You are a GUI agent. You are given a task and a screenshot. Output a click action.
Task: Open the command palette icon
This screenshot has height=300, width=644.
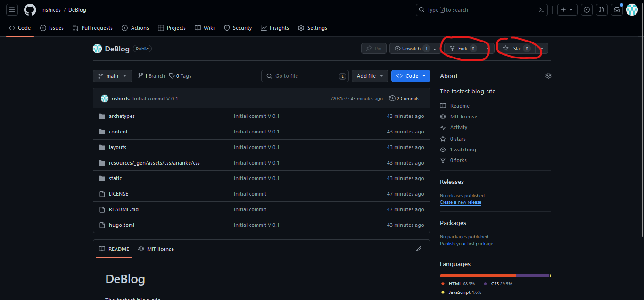[x=542, y=10]
